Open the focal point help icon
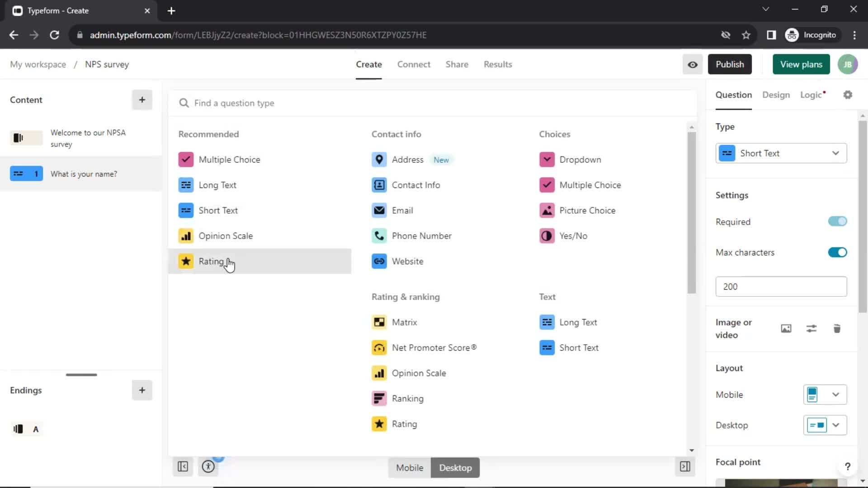The image size is (868, 488). point(848,466)
